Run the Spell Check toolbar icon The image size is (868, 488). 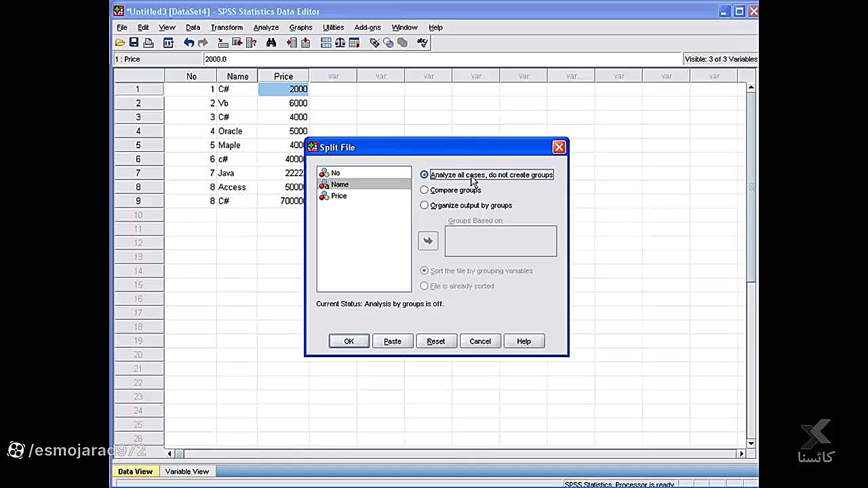422,43
